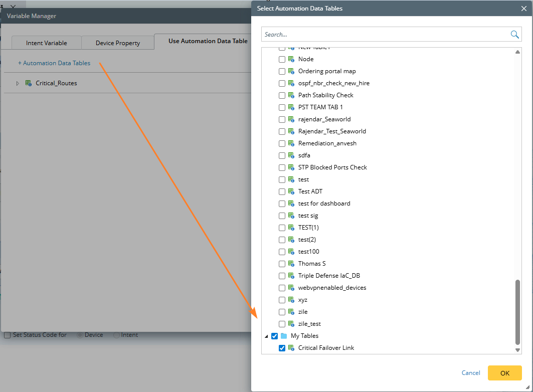Confirm selection with the OK button
The width and height of the screenshot is (533, 392).
504,373
